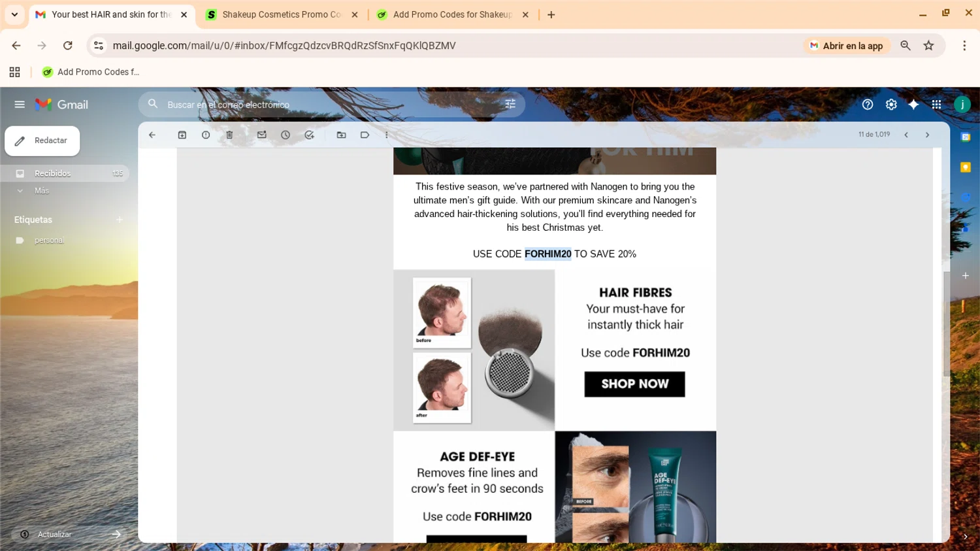Open search filter options icon
980x551 pixels.
pos(510,104)
